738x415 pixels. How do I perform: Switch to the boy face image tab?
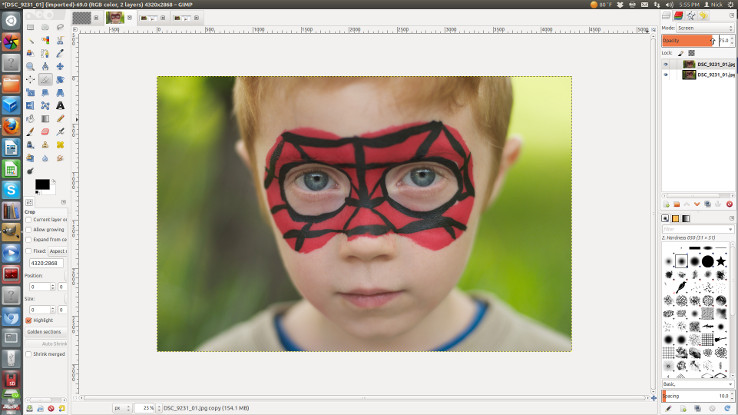coord(115,18)
